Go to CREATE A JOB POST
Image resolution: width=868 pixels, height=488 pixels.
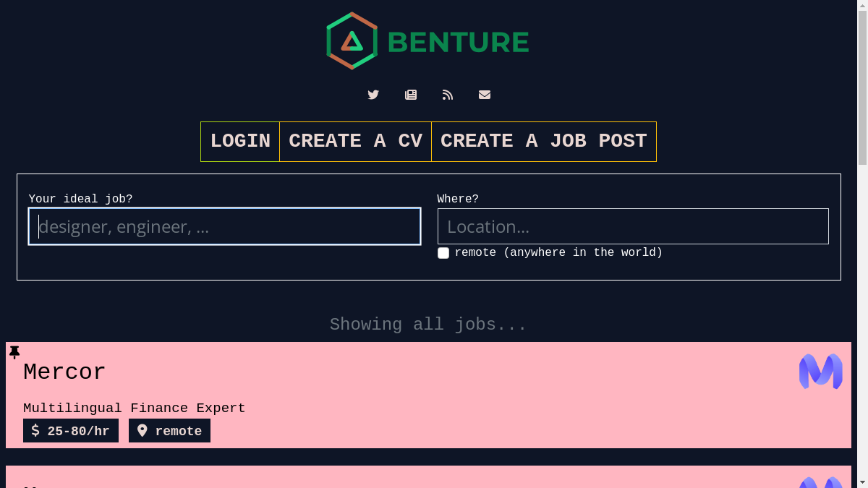[543, 142]
